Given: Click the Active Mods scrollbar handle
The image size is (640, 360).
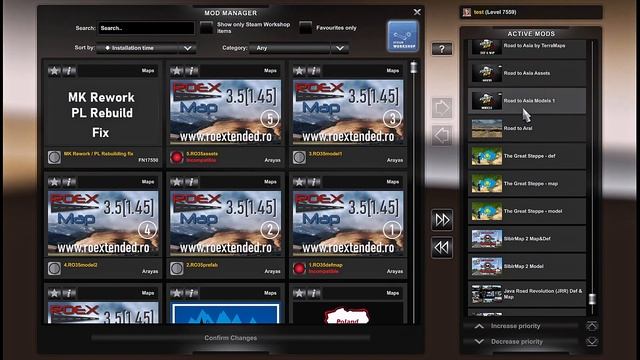Looking at the screenshot, I should (592, 299).
